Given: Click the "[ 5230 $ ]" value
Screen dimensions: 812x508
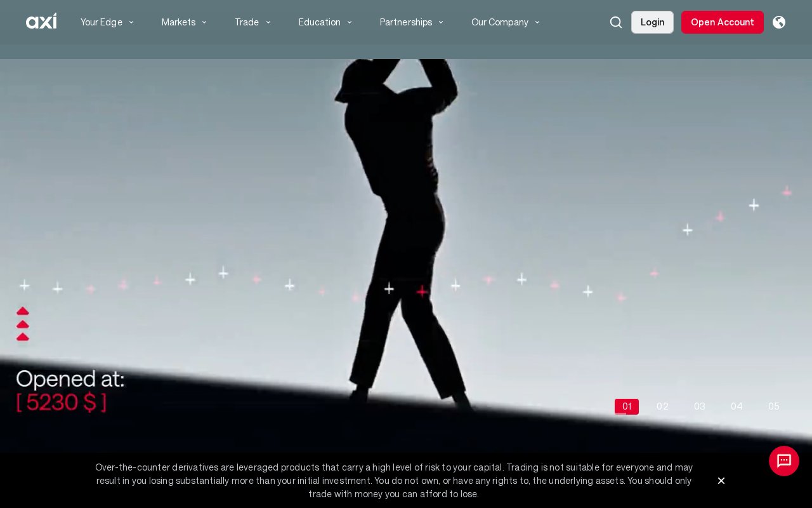Looking at the screenshot, I should point(62,402).
